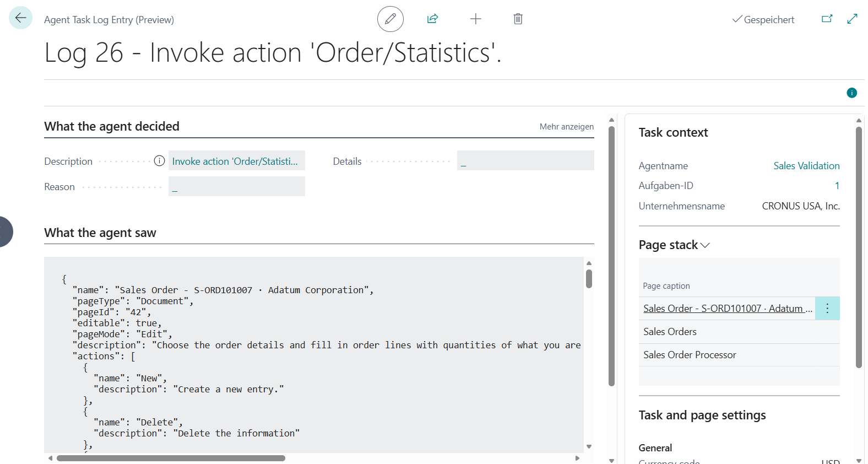This screenshot has width=868, height=464.
Task: Select the Sales Orders row
Action: point(739,332)
